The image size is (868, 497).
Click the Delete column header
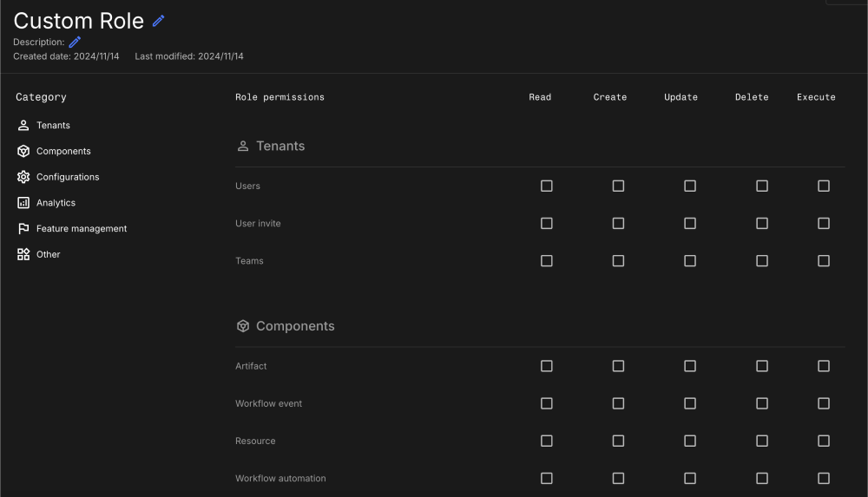coord(752,97)
